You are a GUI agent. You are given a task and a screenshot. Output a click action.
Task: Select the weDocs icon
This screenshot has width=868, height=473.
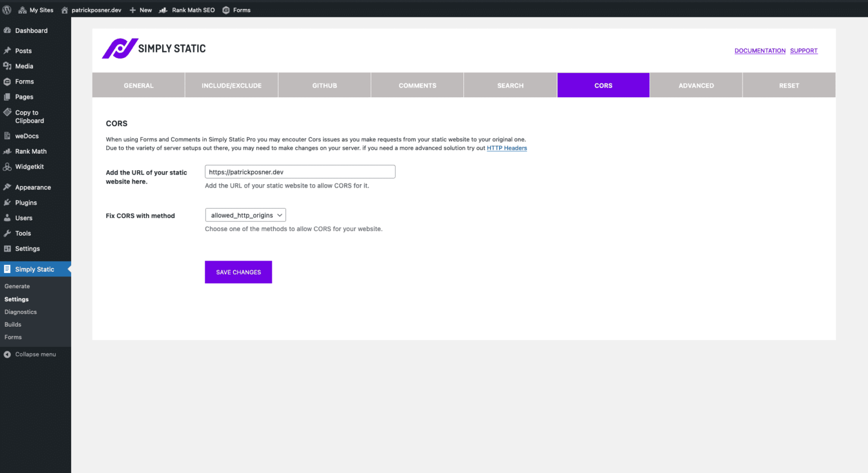tap(8, 136)
